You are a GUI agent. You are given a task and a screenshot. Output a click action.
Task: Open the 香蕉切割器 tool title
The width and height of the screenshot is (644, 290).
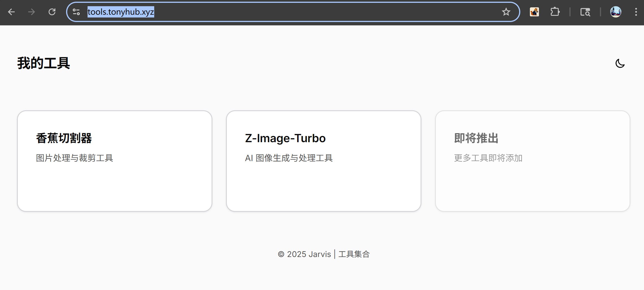pos(64,138)
